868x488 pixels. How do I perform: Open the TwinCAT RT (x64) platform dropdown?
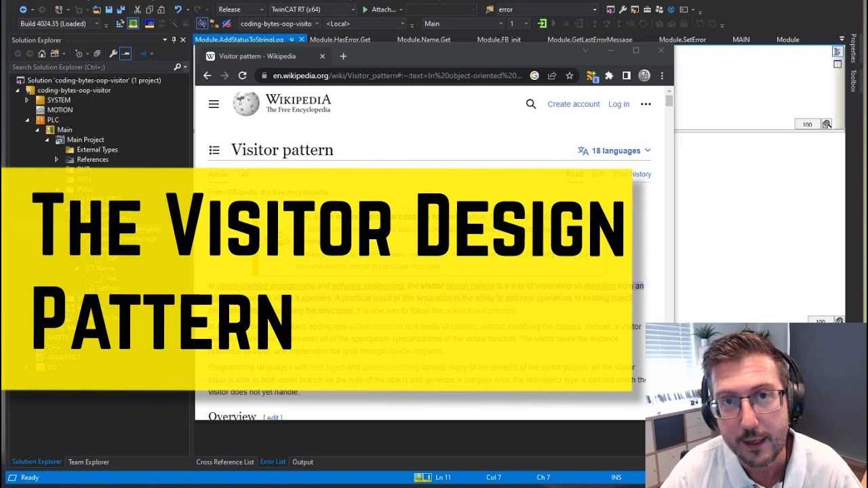tap(313, 9)
